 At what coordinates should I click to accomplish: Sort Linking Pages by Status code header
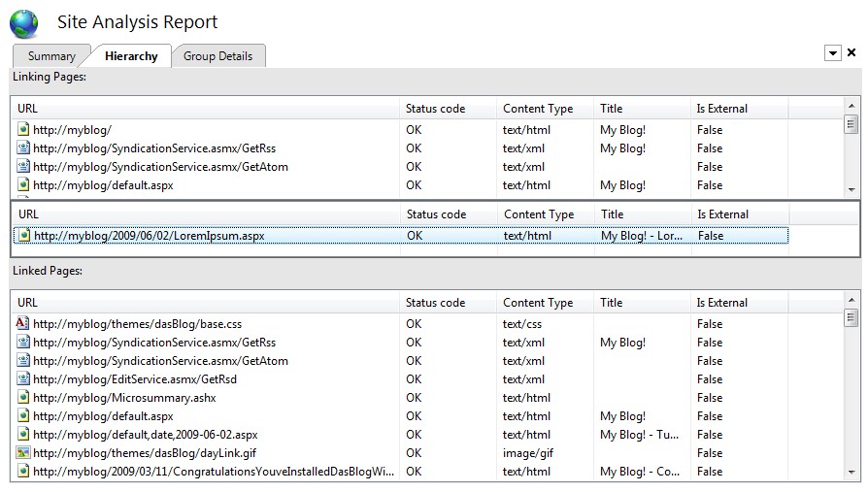coord(448,109)
